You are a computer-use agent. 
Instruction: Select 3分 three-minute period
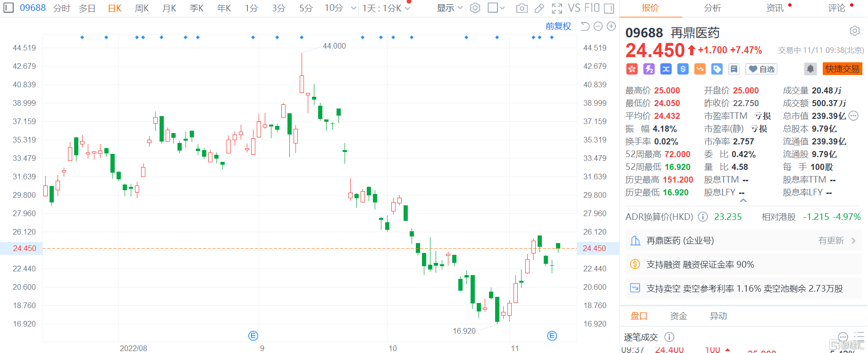[279, 8]
